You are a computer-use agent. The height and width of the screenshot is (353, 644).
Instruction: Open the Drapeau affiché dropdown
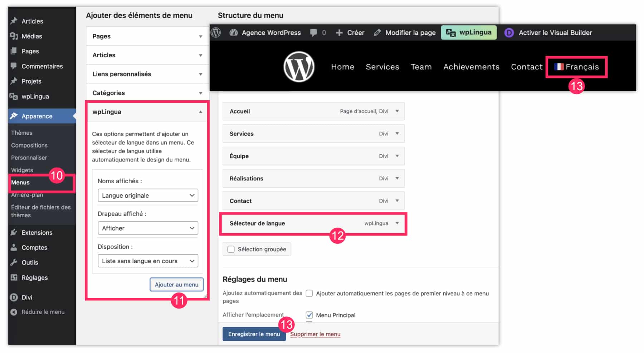tap(148, 228)
